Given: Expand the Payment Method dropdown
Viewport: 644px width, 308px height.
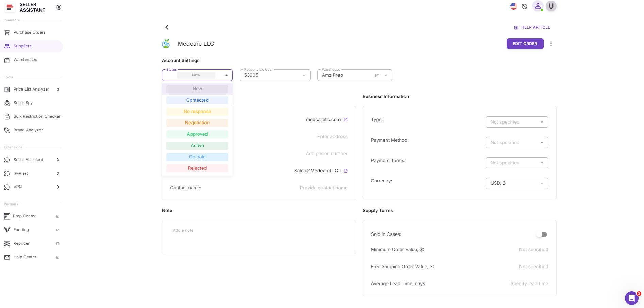Looking at the screenshot, I should tap(517, 142).
